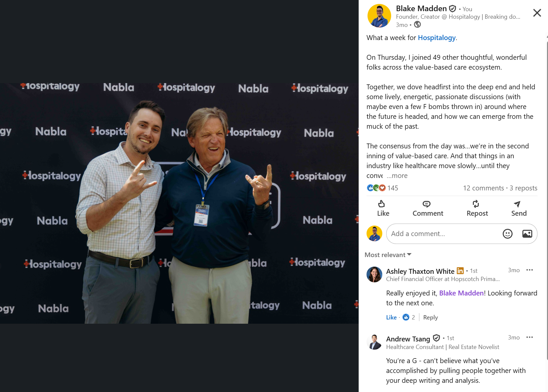The height and width of the screenshot is (392, 548).
Task: Attach a photo to the comment
Action: (527, 234)
